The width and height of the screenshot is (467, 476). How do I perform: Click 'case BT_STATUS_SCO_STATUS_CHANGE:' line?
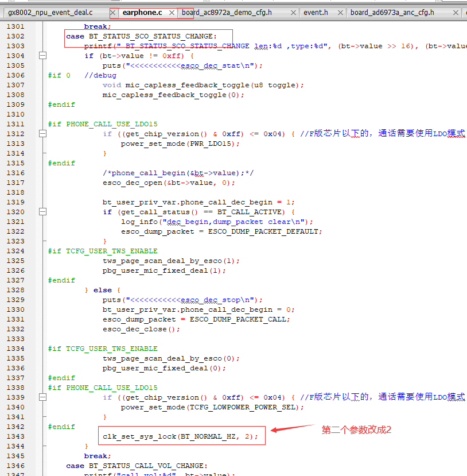(141, 36)
